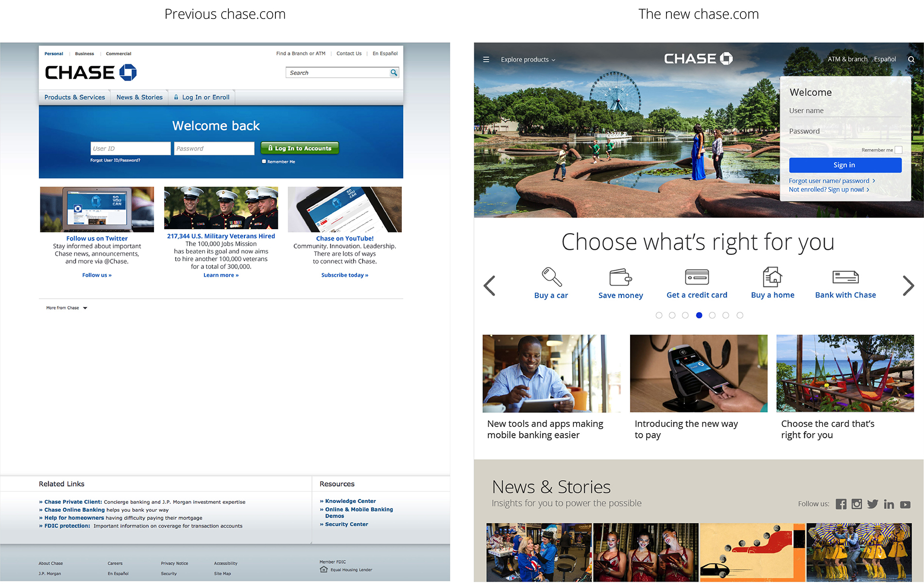This screenshot has height=586, width=924.
Task: Click Learn more » veterans link
Action: coord(221,275)
